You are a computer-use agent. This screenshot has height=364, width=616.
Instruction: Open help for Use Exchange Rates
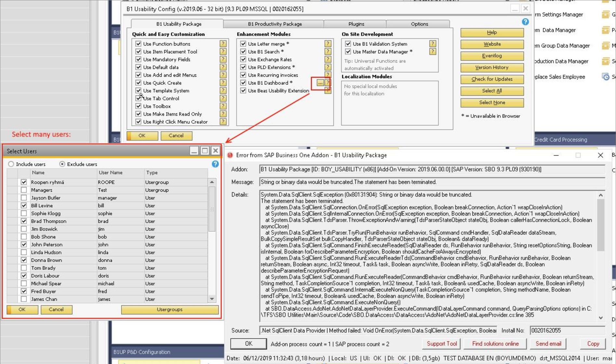pos(328,59)
